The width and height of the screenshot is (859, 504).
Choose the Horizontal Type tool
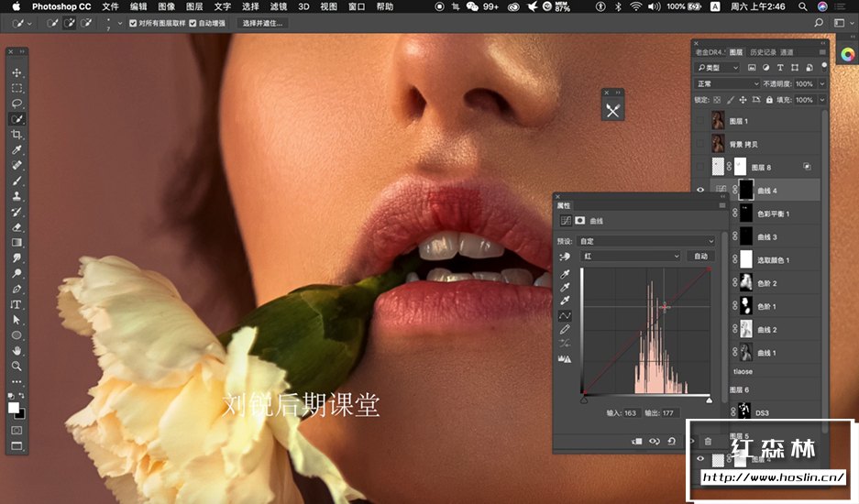(17, 304)
